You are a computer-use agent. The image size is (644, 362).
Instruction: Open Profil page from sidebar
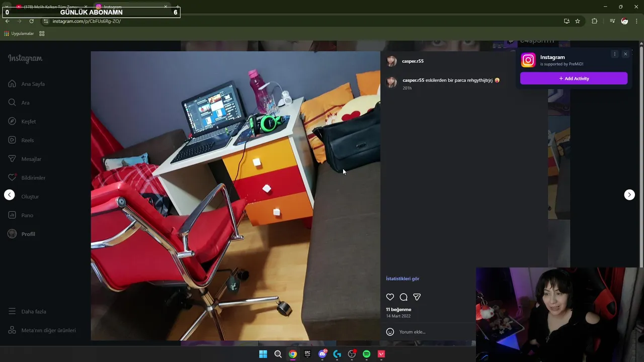coord(22,234)
